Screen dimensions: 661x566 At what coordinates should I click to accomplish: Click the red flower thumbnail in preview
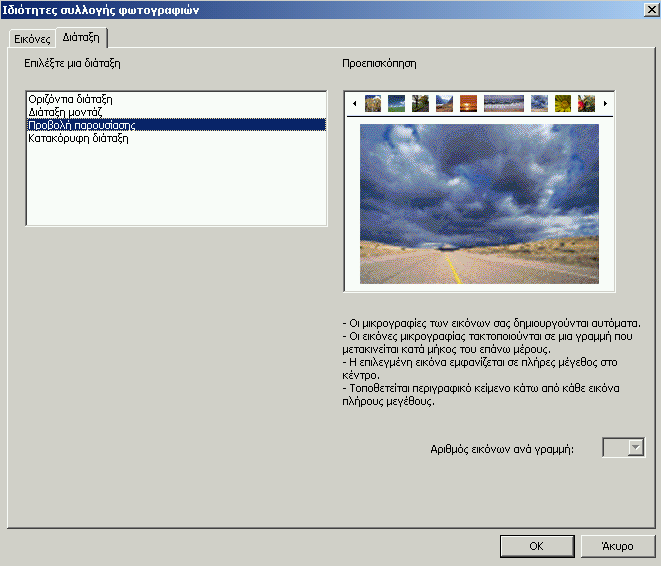pyautogui.click(x=586, y=103)
